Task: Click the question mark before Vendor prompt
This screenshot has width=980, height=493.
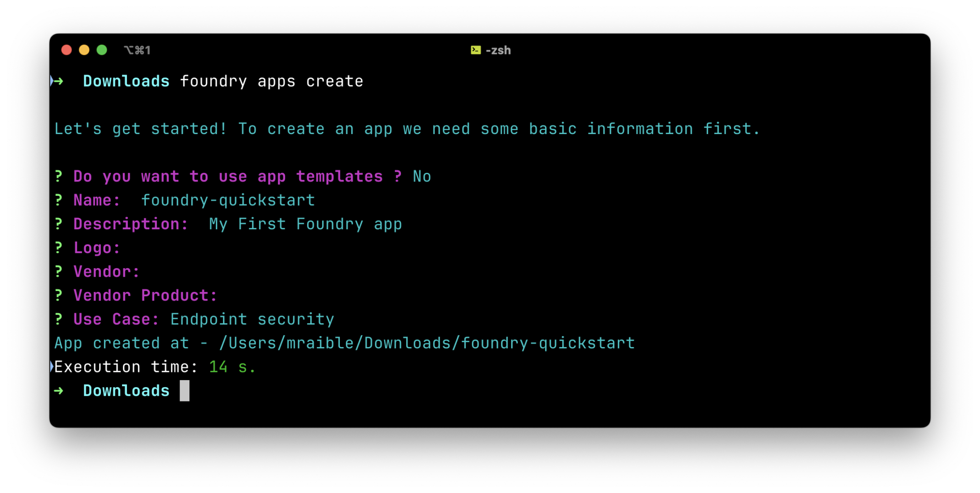Action: pos(58,271)
